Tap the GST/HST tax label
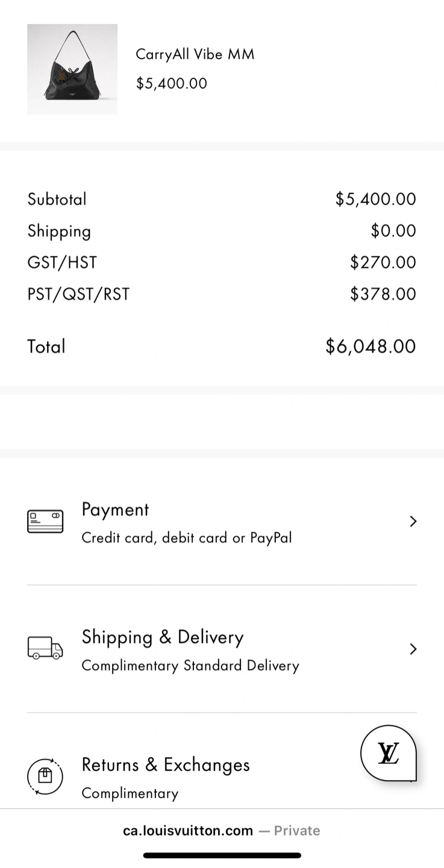The height and width of the screenshot is (868, 444). 62,262
